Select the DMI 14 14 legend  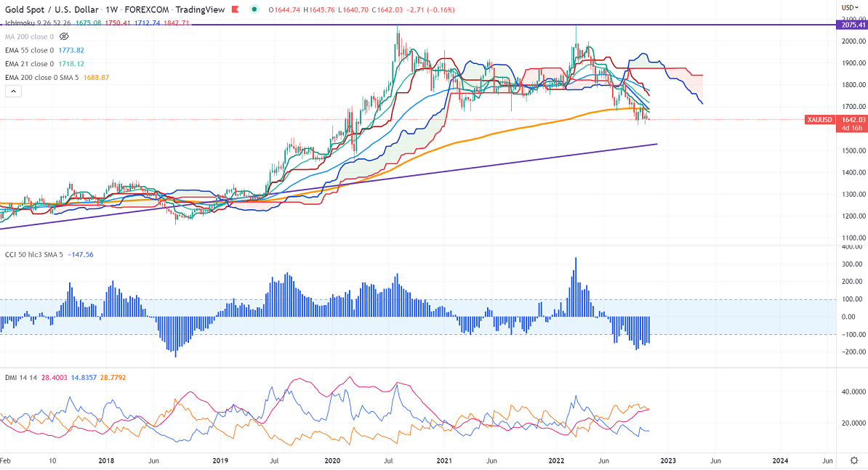click(x=21, y=378)
